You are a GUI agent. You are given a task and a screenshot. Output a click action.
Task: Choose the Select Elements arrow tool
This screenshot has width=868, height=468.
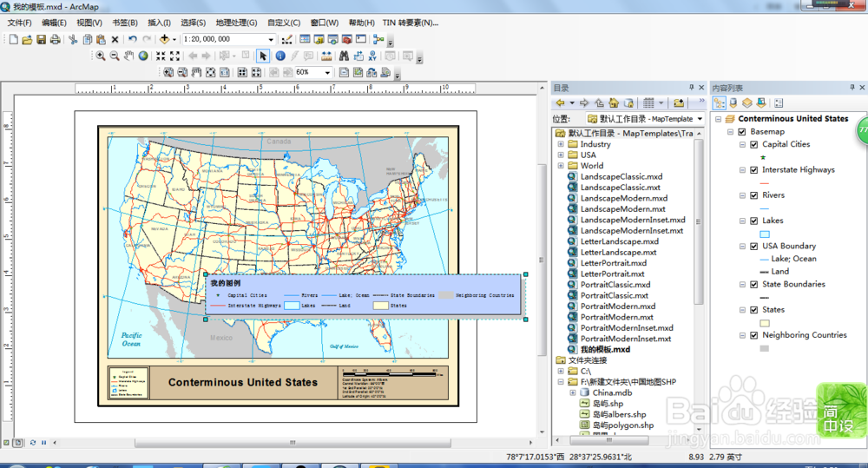tap(263, 56)
